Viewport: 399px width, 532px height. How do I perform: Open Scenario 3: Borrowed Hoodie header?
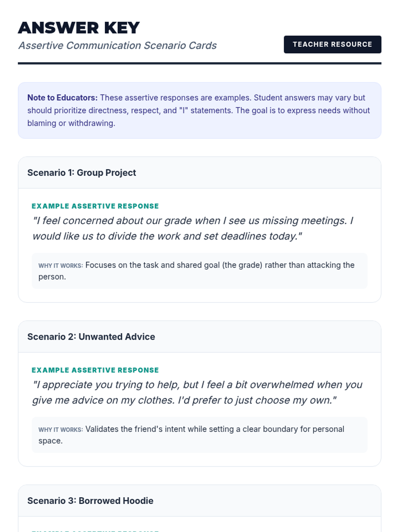click(199, 500)
